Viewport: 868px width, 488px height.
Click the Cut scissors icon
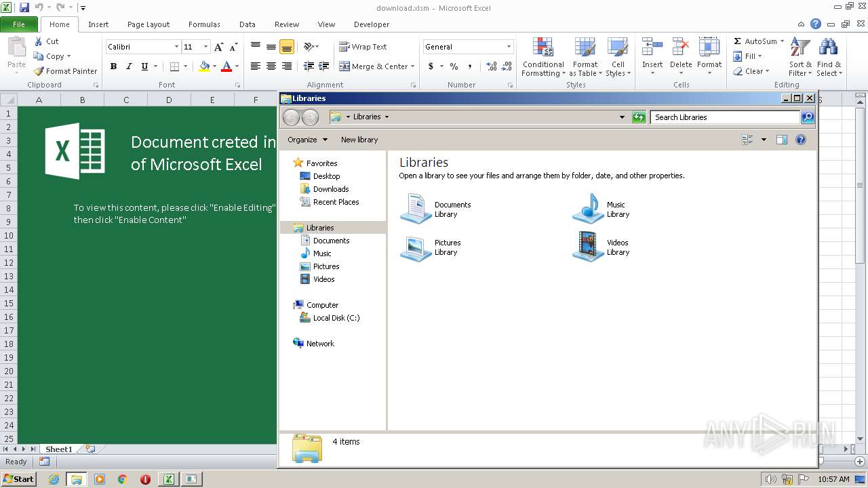point(39,41)
